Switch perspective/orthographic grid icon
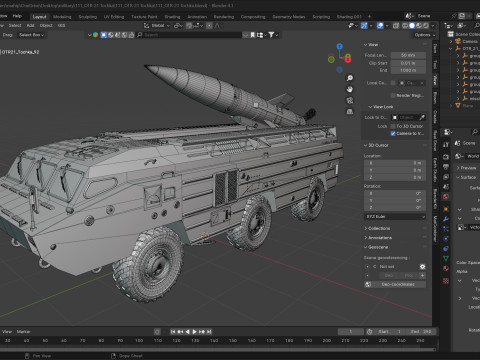This screenshot has height=360, width=480. coord(350,112)
